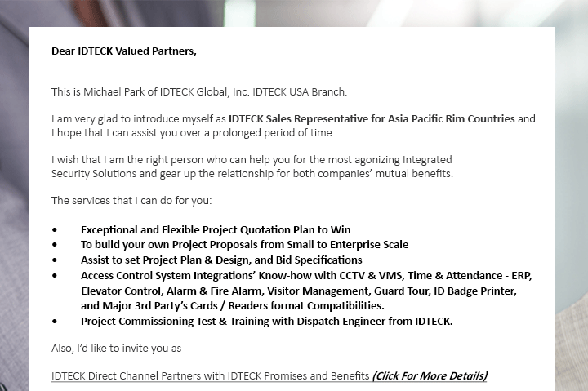Click the bullet before "Assist to set Project Plan"
This screenshot has height=391, width=588.
coord(56,260)
